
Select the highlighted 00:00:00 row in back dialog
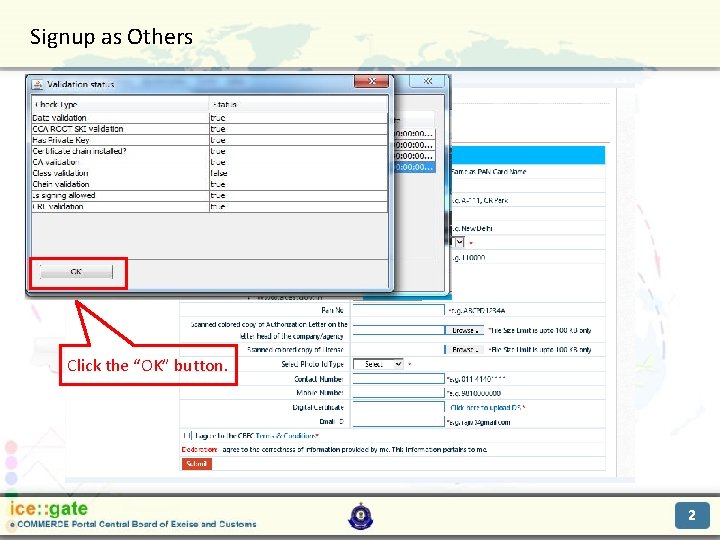(x=414, y=167)
